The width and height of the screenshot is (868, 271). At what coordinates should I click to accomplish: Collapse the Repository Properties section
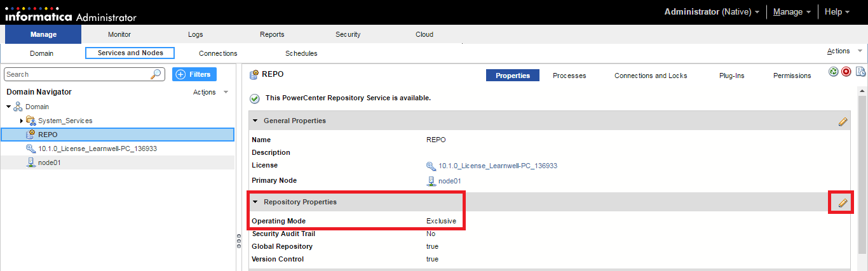click(x=255, y=202)
